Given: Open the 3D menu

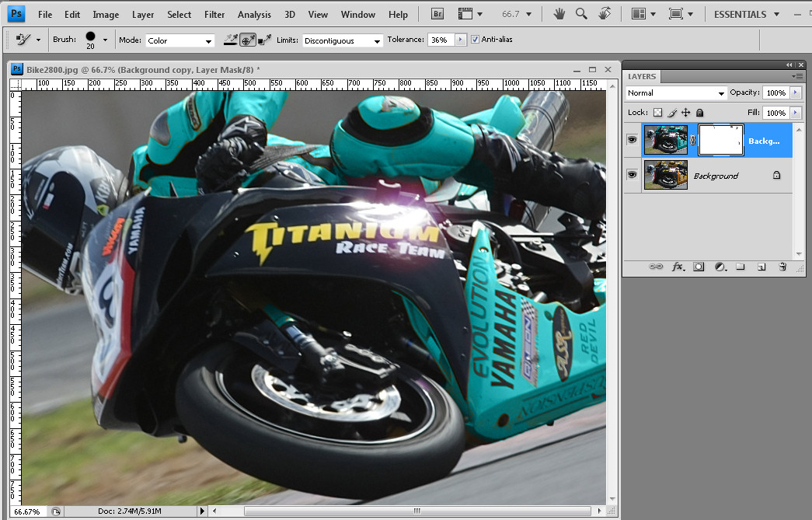Looking at the screenshot, I should (x=290, y=15).
